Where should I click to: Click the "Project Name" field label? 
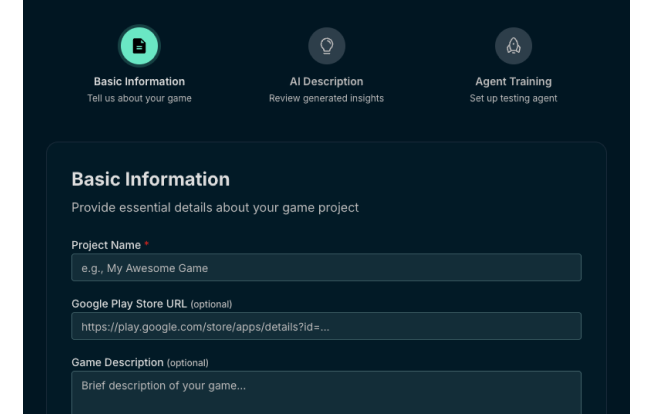[x=105, y=245]
